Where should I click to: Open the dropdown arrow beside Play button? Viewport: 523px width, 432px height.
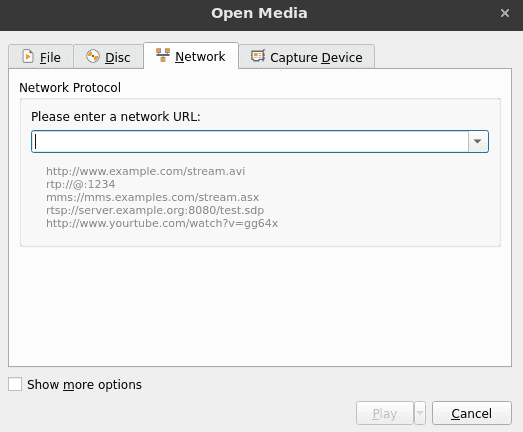(x=420, y=413)
